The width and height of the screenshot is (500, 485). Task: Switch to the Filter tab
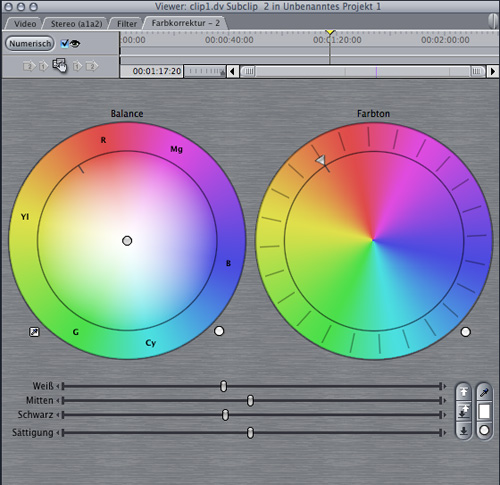coord(127,24)
